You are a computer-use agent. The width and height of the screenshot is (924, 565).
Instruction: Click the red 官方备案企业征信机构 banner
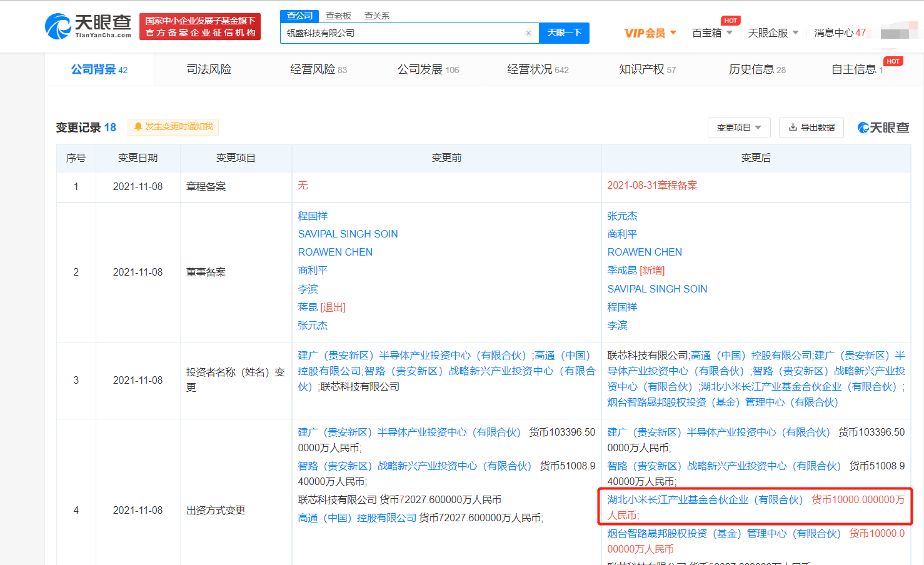click(x=200, y=27)
